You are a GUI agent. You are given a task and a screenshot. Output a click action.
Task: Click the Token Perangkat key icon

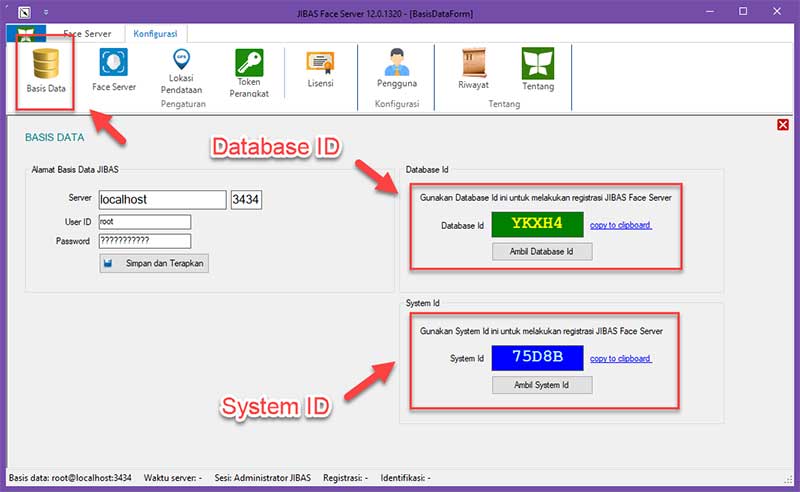(x=249, y=73)
